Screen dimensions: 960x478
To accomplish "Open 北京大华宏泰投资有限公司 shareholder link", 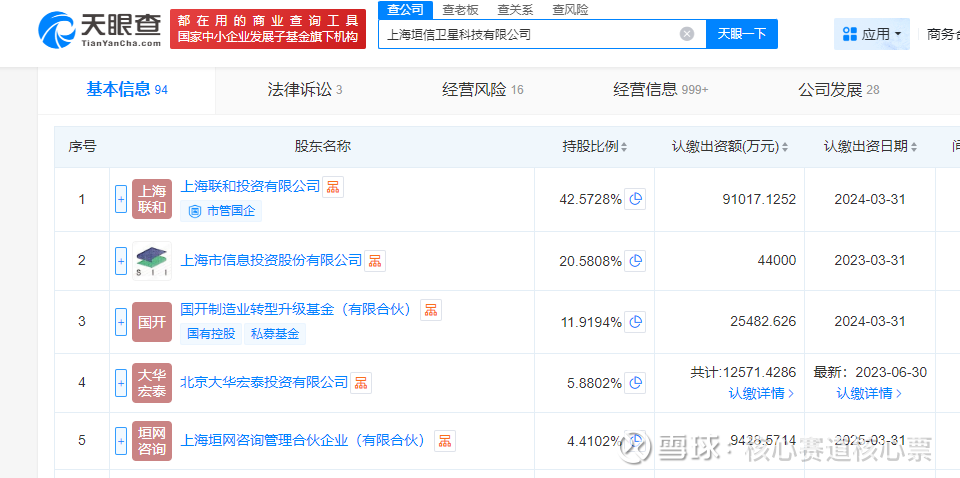I will pyautogui.click(x=264, y=383).
